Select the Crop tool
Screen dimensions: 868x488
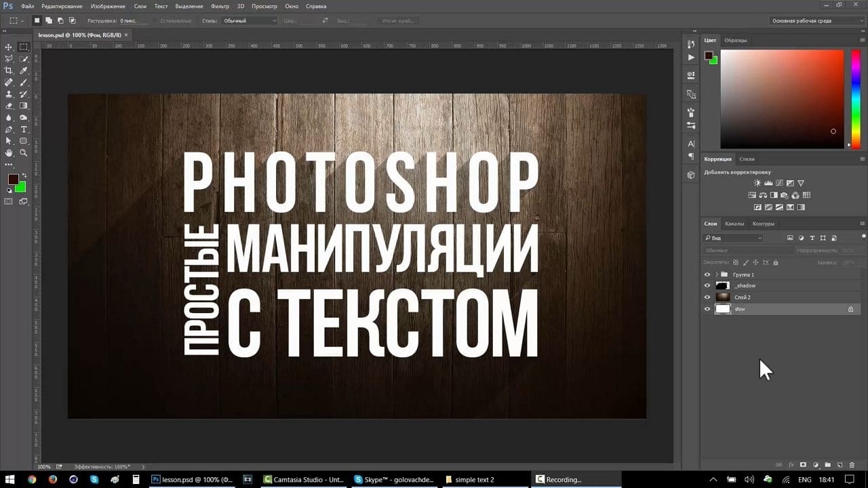coord(9,70)
